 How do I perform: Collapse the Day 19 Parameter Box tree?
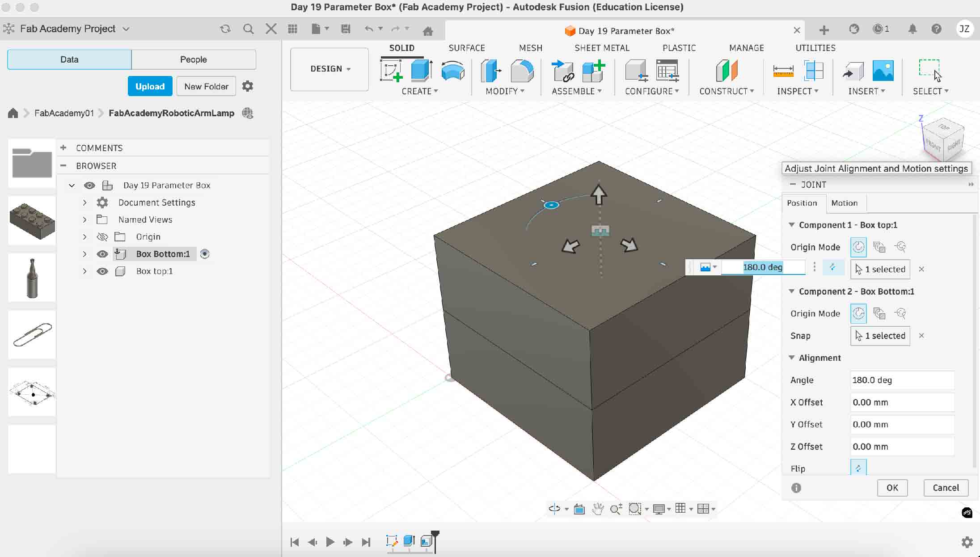(x=72, y=185)
